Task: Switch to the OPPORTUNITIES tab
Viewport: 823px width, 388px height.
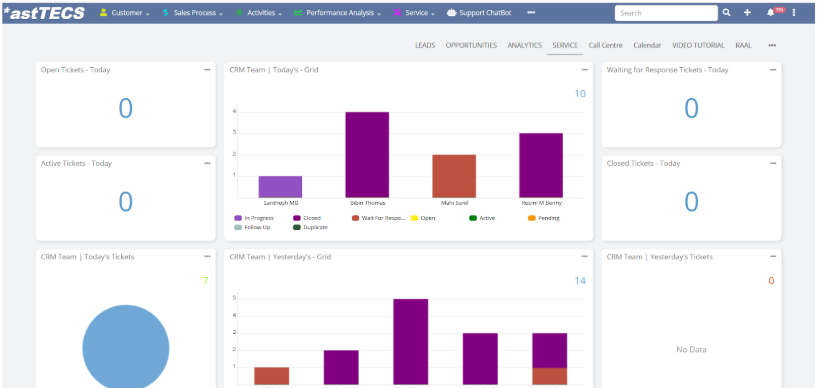Action: [x=471, y=45]
